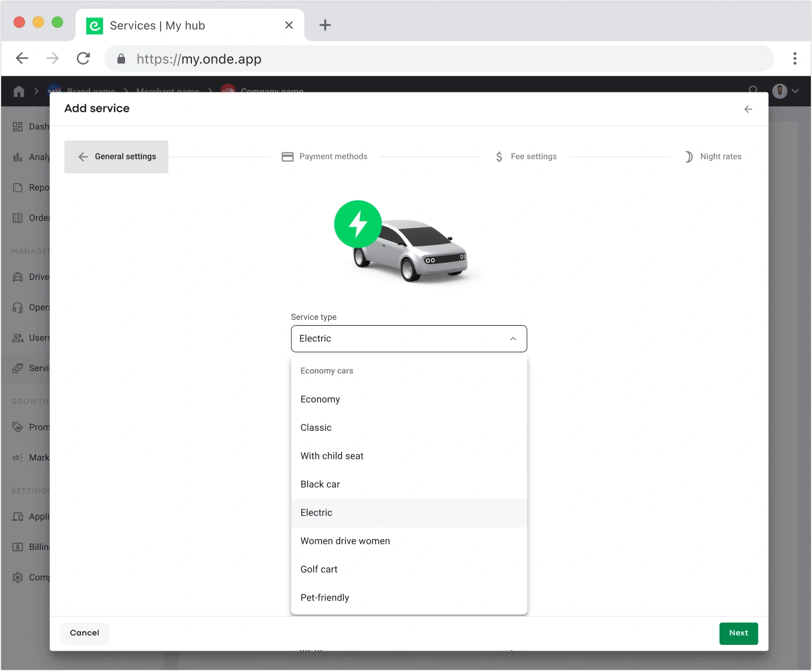
Task: Click the user avatar in top bar
Action: pyautogui.click(x=779, y=91)
